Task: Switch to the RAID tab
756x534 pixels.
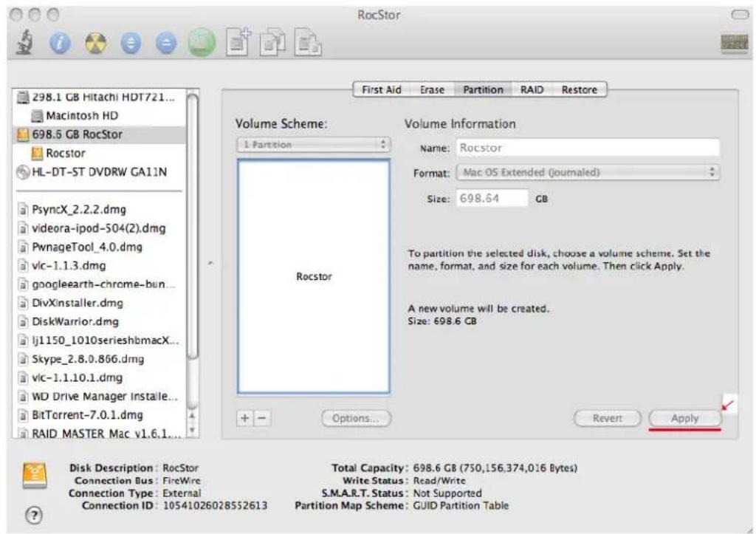Action: [532, 89]
